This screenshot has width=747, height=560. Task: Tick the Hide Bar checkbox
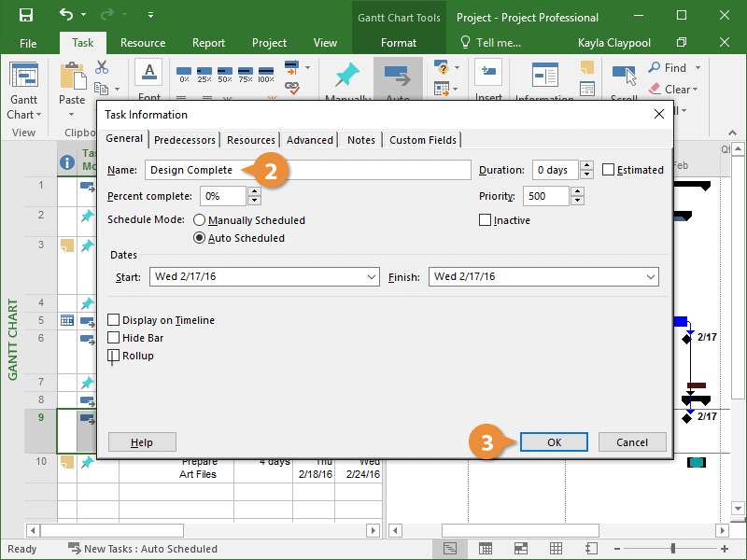(114, 338)
